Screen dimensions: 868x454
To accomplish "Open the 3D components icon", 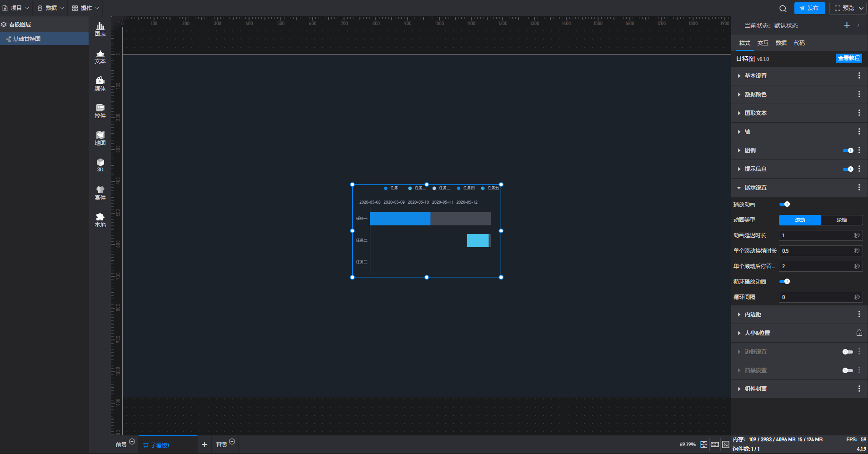I will tap(100, 165).
